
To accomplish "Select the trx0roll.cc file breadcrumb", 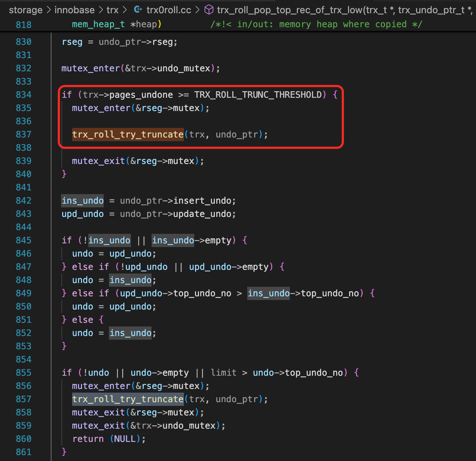I will click(168, 10).
